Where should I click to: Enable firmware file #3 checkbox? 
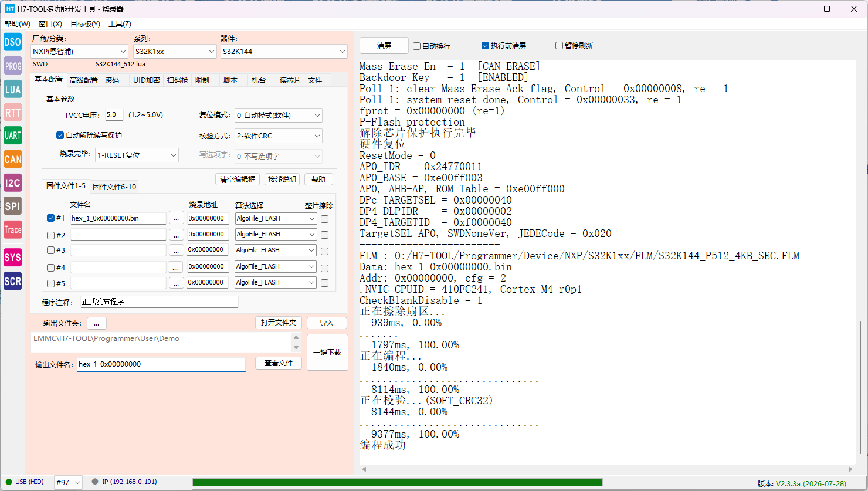pos(50,250)
